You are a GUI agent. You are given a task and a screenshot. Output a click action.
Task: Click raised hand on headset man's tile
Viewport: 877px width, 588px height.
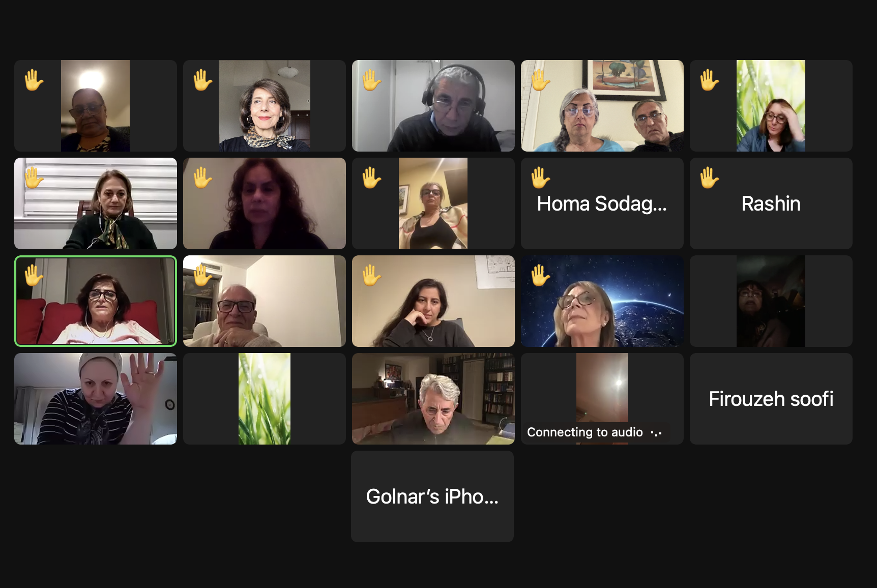point(371,80)
